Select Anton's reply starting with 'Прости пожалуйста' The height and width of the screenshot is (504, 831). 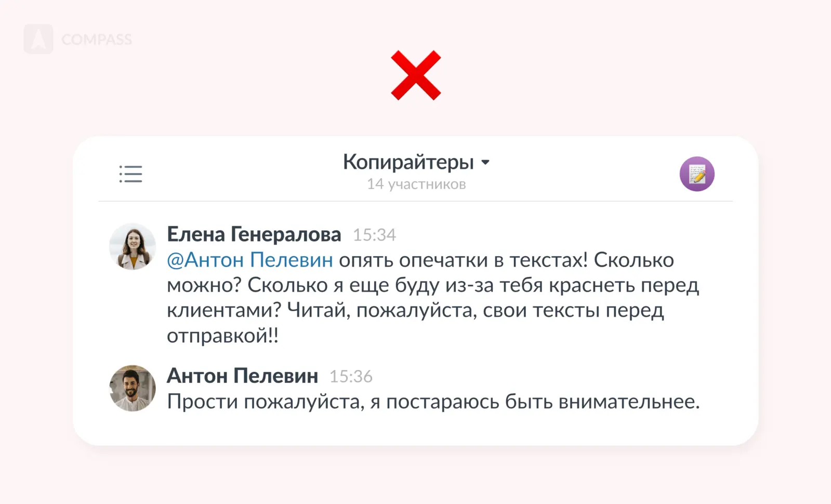[433, 401]
